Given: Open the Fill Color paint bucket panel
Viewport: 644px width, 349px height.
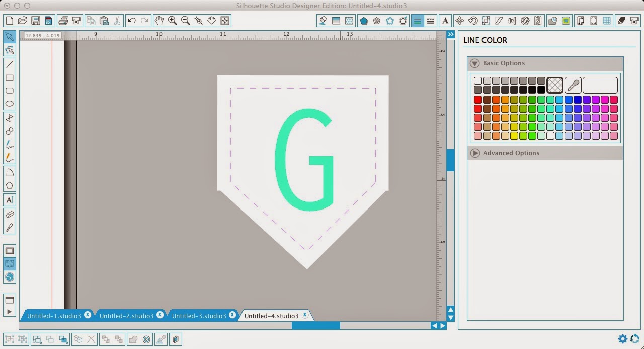Looking at the screenshot, I should click(323, 21).
